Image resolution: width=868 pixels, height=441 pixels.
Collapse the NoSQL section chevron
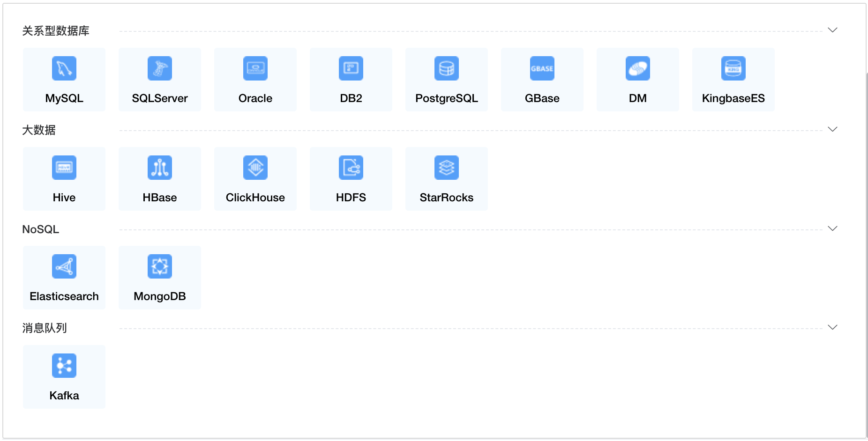(832, 229)
